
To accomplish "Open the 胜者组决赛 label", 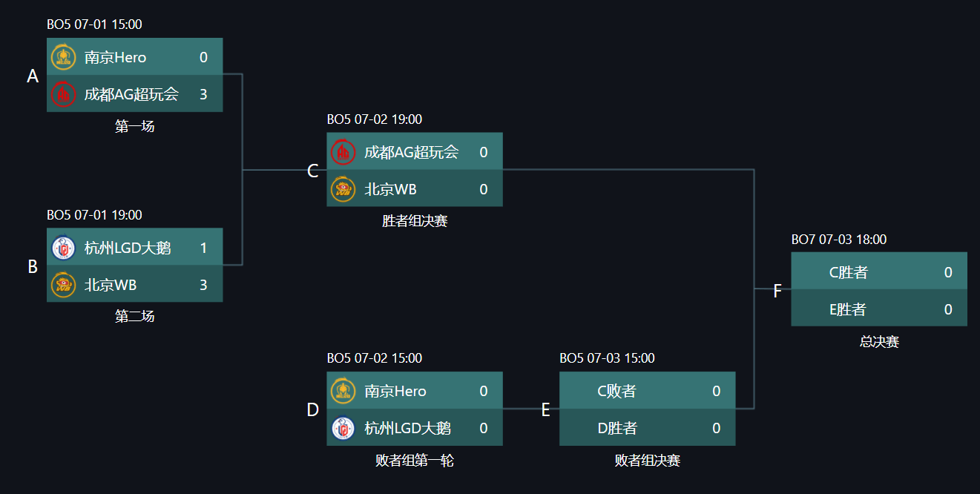I will [415, 221].
